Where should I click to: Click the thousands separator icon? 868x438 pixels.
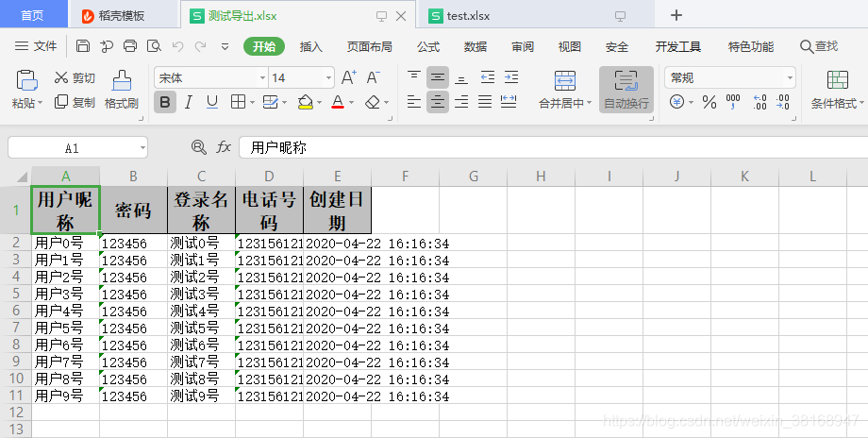733,102
